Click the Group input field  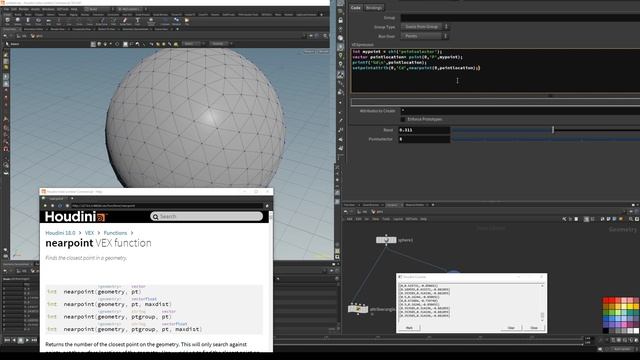pos(520,18)
